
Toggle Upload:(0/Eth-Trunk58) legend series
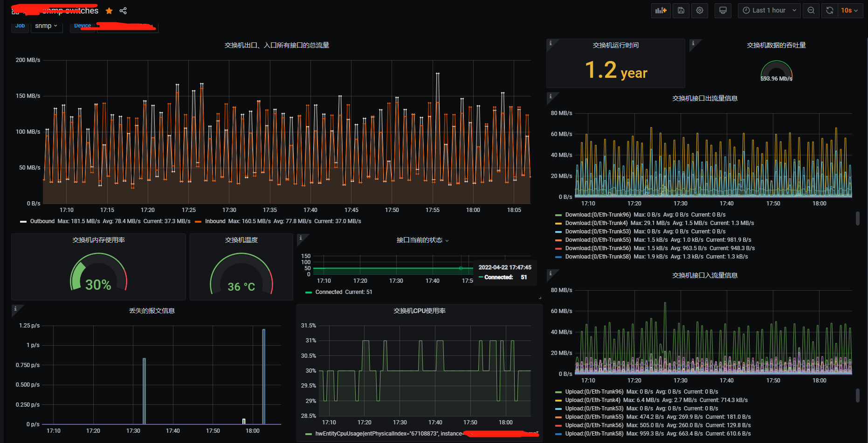(594, 434)
